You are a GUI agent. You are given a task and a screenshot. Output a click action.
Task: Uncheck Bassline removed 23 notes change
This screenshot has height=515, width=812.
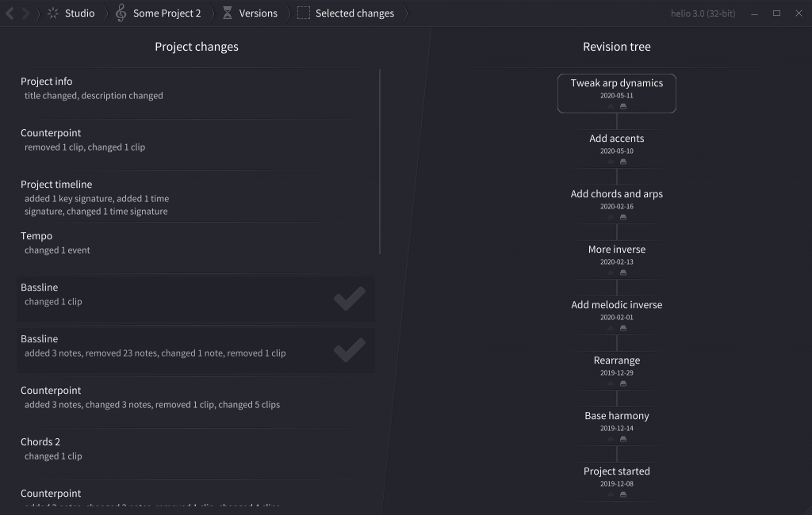(350, 350)
